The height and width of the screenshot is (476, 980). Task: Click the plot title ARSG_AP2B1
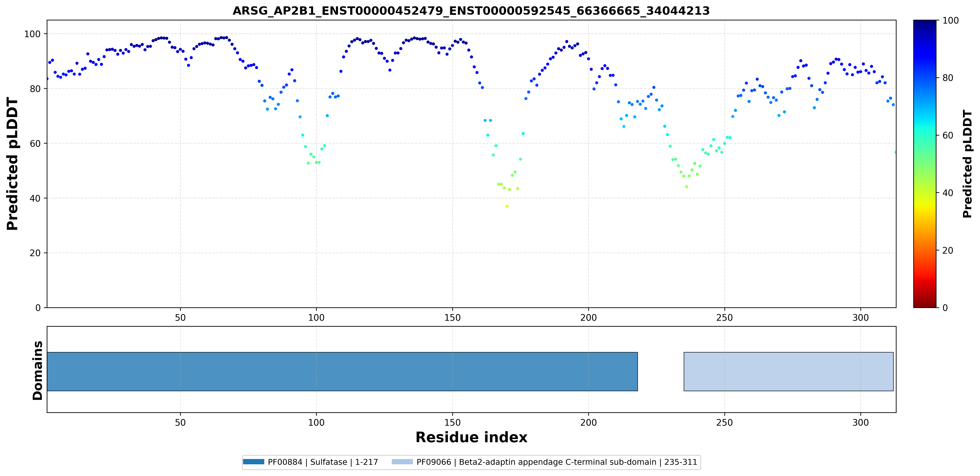pos(471,11)
